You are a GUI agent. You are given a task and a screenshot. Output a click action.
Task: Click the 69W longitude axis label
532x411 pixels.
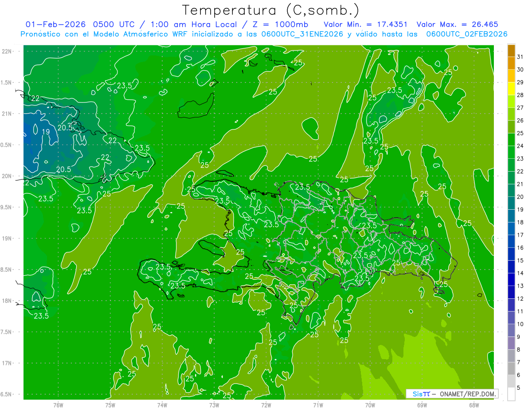point(422,405)
